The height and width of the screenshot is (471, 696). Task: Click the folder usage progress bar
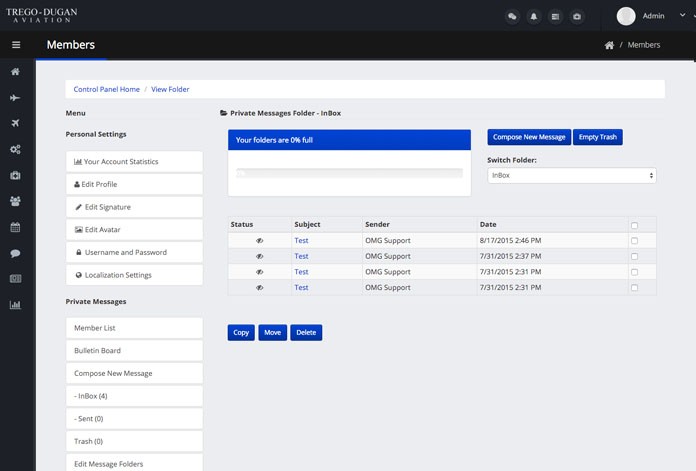(349, 174)
